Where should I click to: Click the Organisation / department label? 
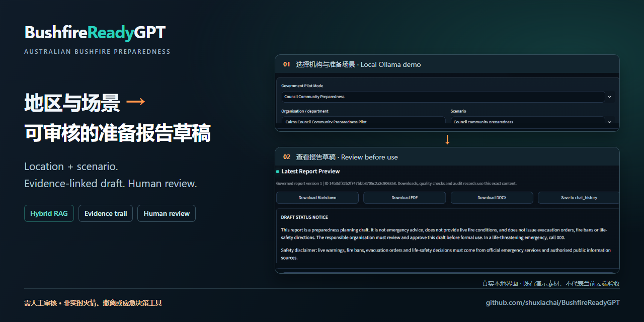(x=304, y=111)
